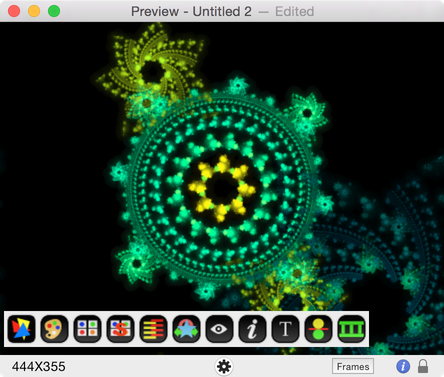Viewport: 444px width, 377px height.
Task: Click the four-square colored dots grid icon
Action: point(87,329)
